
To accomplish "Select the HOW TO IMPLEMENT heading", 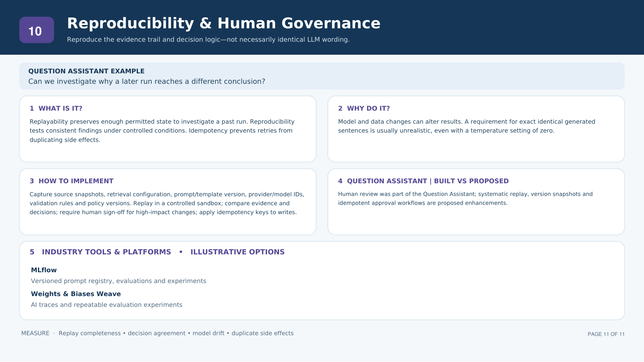I will click(x=72, y=181).
